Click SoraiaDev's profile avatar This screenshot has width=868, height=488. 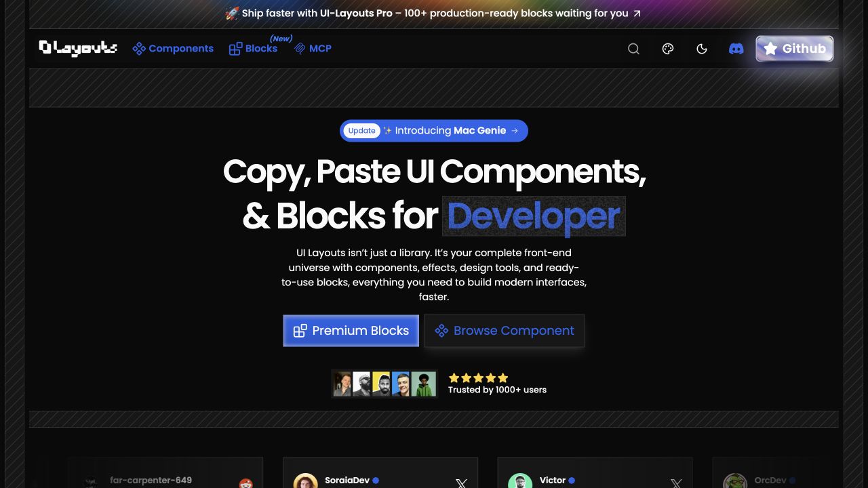306,481
